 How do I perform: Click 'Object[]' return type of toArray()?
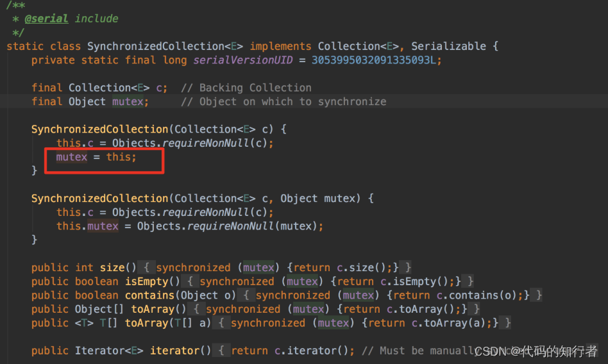coord(99,309)
